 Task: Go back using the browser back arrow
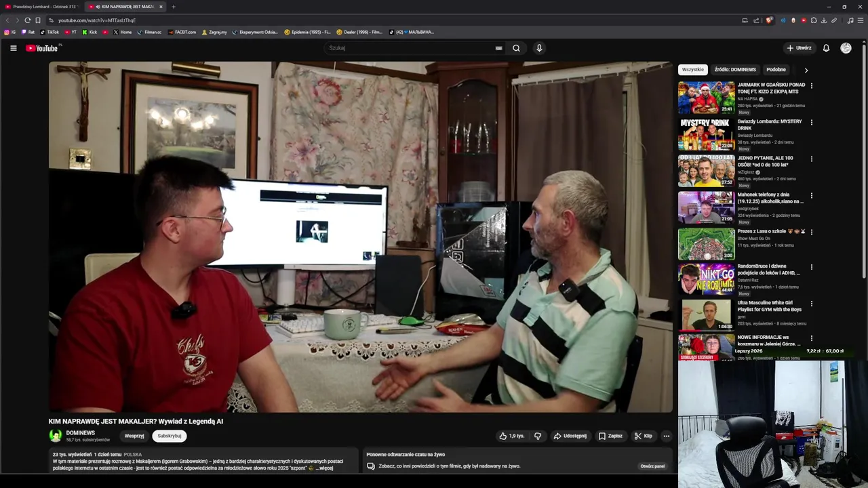[x=7, y=20]
